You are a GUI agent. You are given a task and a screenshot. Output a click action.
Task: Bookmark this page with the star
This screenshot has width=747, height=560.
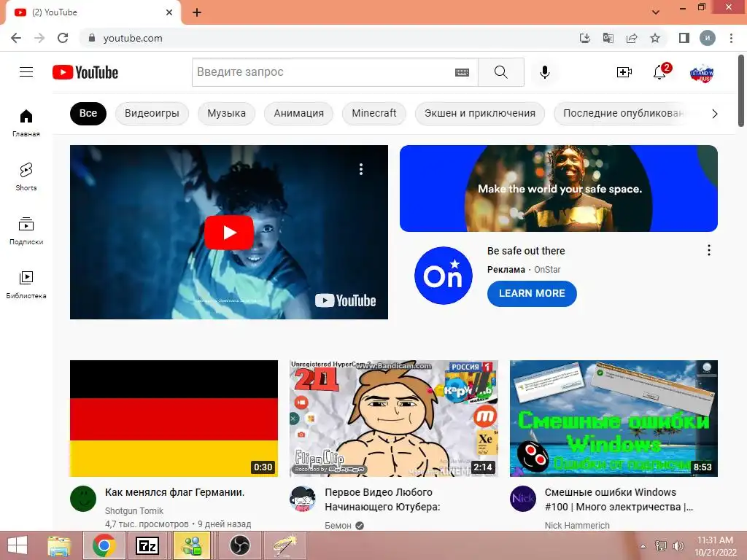[655, 38]
